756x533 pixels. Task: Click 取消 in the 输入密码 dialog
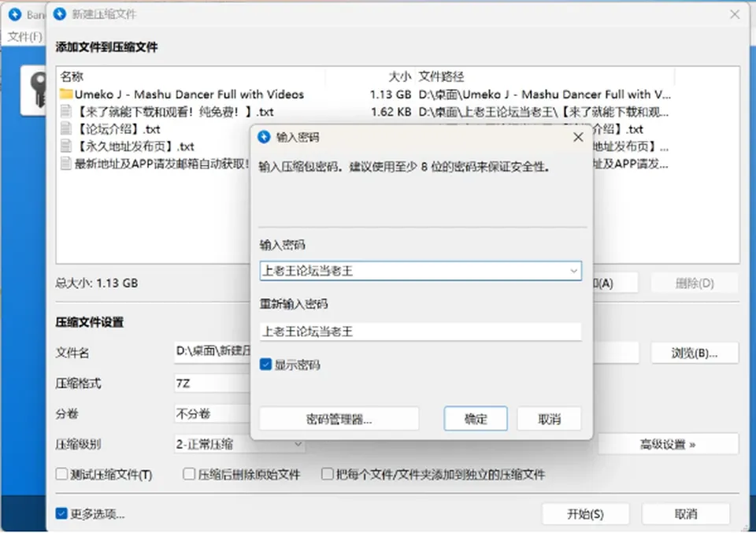click(549, 419)
